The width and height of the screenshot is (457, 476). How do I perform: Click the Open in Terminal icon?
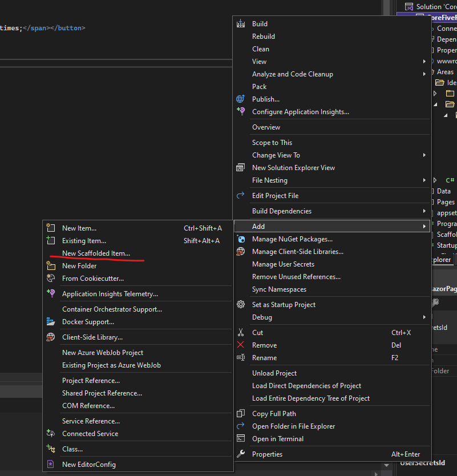(x=241, y=438)
